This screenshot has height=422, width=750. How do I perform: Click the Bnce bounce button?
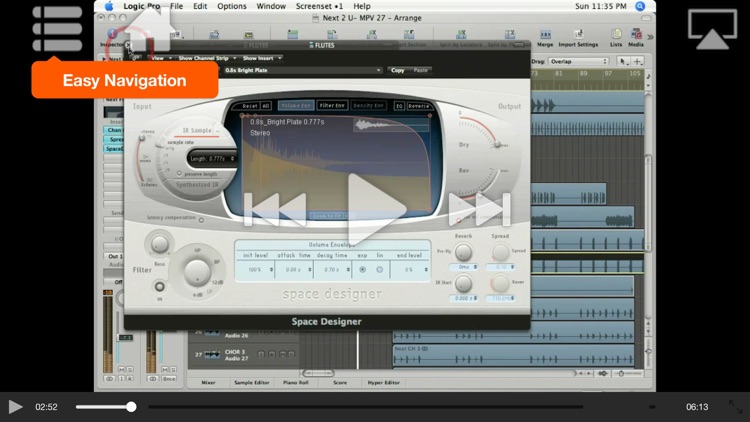click(x=169, y=378)
